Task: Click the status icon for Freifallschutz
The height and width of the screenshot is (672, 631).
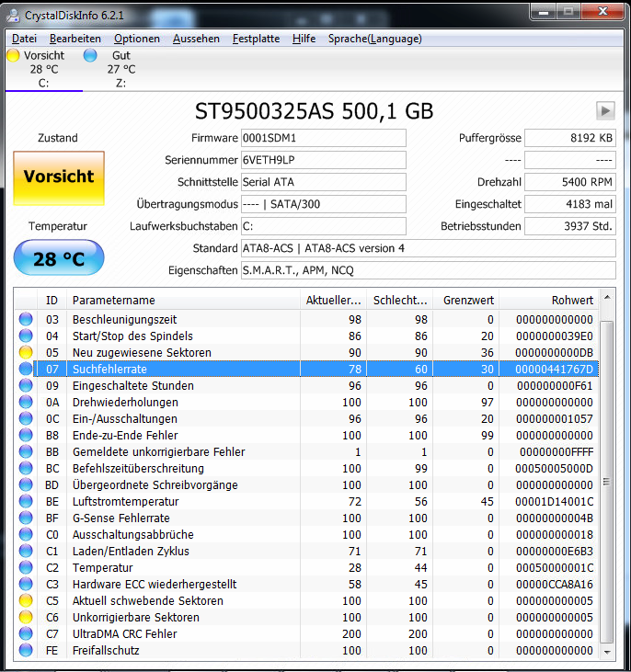Action: coord(26,650)
